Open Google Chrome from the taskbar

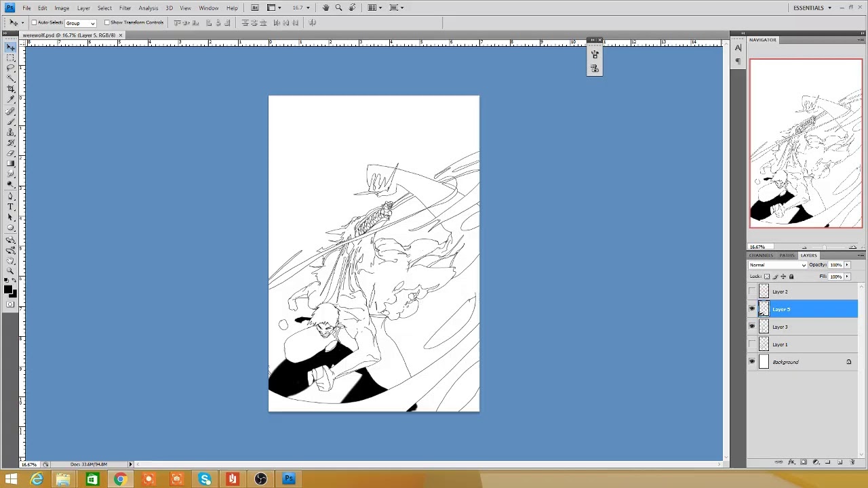(x=120, y=480)
